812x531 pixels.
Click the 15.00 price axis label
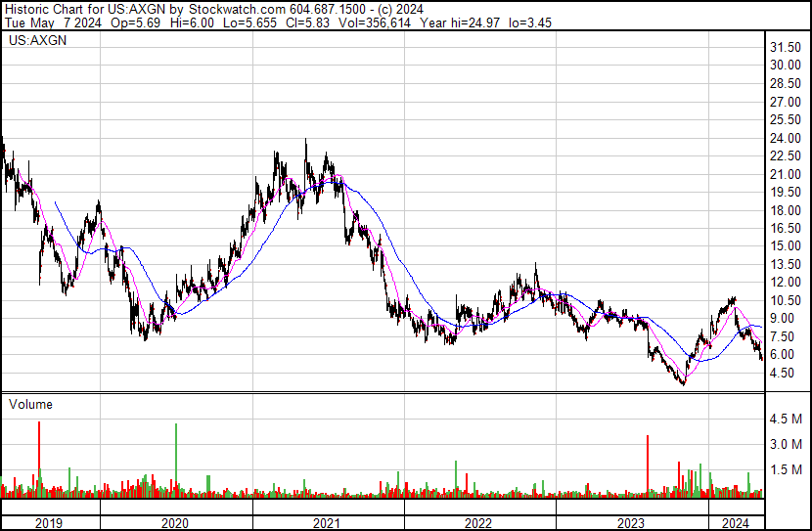(x=786, y=245)
